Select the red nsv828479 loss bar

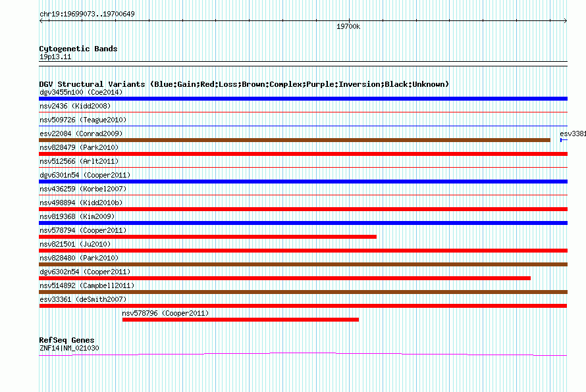[303, 154]
